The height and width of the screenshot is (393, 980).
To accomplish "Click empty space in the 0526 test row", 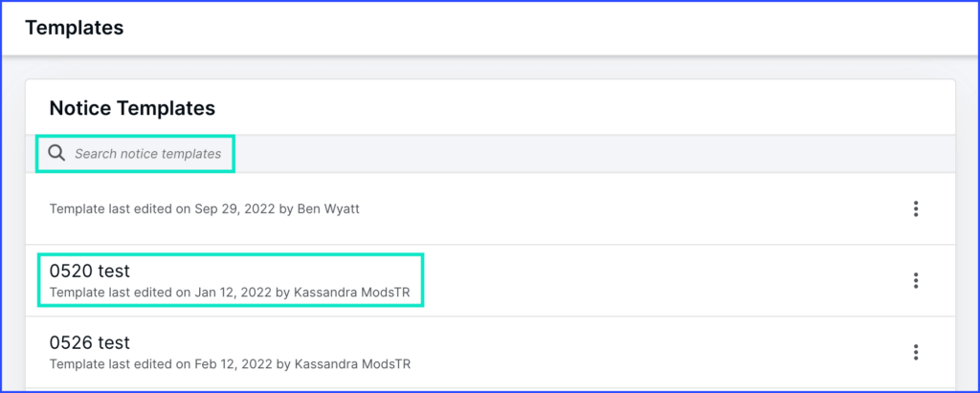I will coord(651,352).
